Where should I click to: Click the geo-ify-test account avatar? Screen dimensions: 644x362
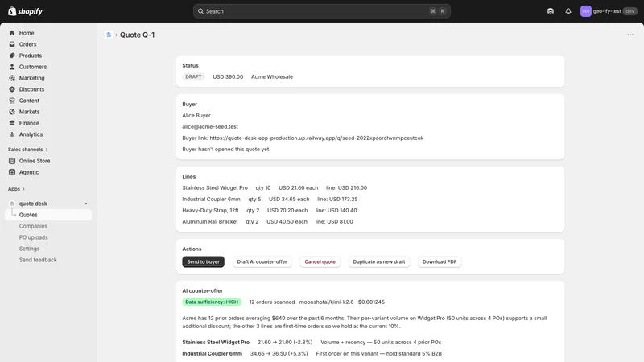[586, 11]
